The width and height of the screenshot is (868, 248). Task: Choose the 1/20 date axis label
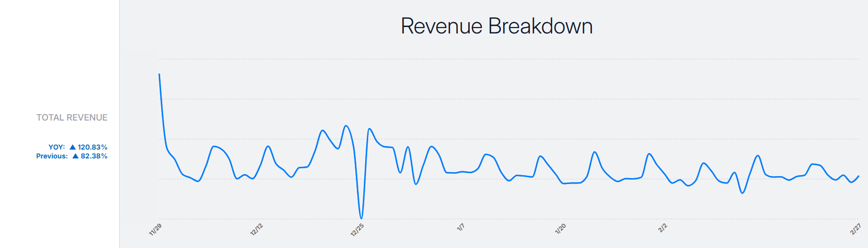[560, 229]
